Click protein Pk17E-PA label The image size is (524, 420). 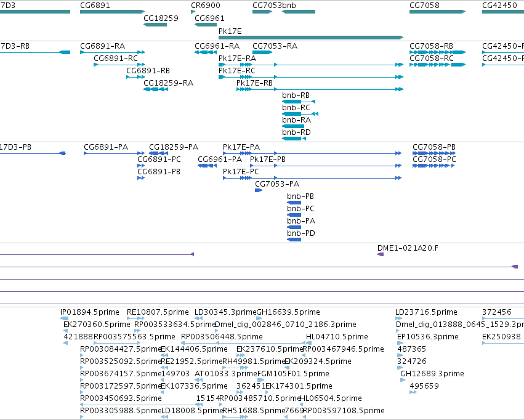(x=241, y=147)
